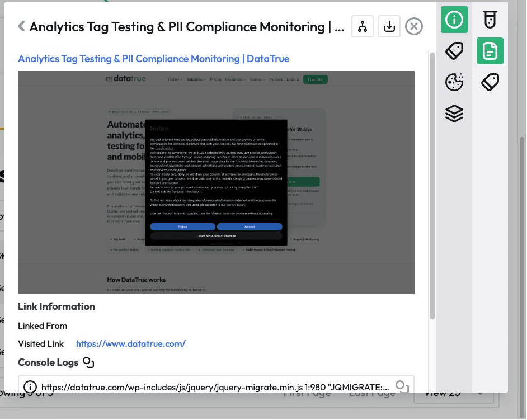Click Accept in screenshot cookie notice
Screen dimensions: 527x420
pos(250,227)
